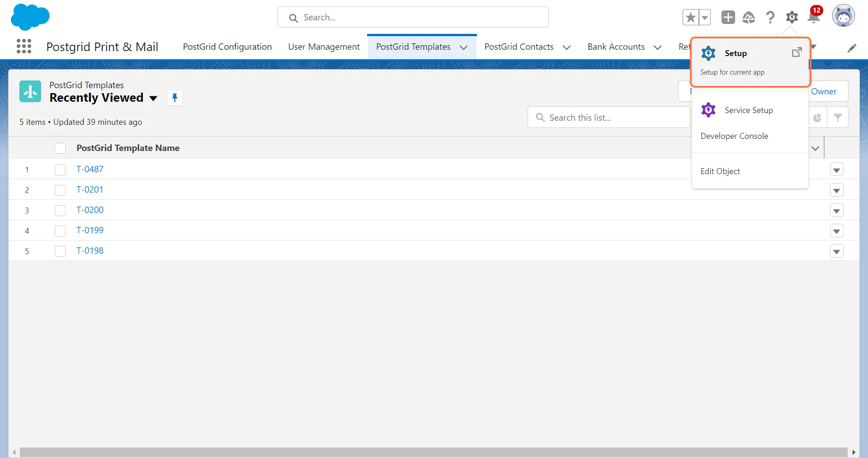The height and width of the screenshot is (458, 868).
Task: Open the App Launcher grid icon
Action: (24, 46)
